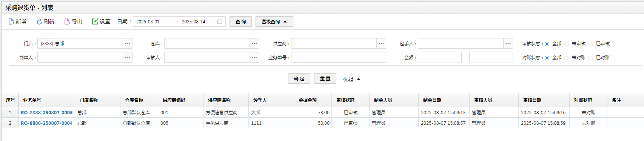
Task: Select 已对账 radio option
Action: point(591,58)
